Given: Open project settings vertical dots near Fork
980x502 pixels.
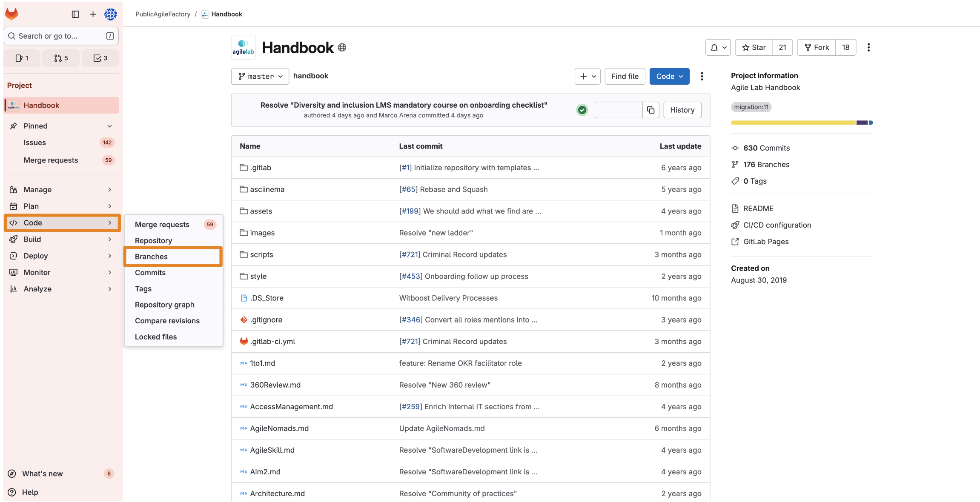Looking at the screenshot, I should tap(868, 48).
